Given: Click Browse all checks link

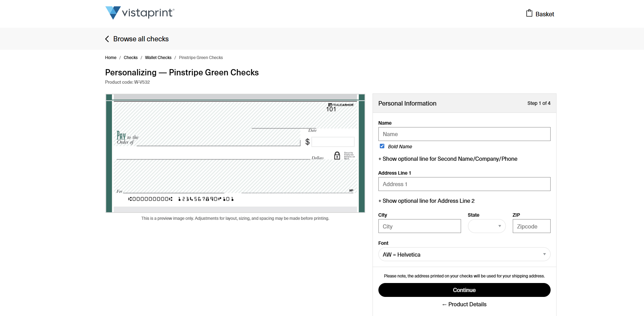Looking at the screenshot, I should (141, 39).
